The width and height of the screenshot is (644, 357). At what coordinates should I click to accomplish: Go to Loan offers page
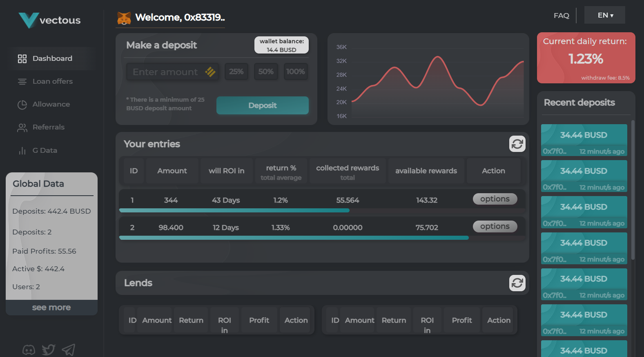point(53,81)
